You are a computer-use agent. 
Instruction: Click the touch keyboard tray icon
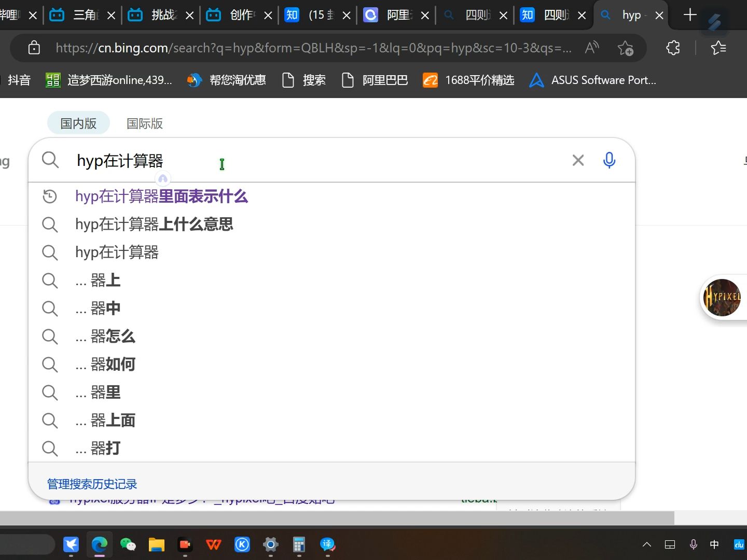pyautogui.click(x=670, y=544)
